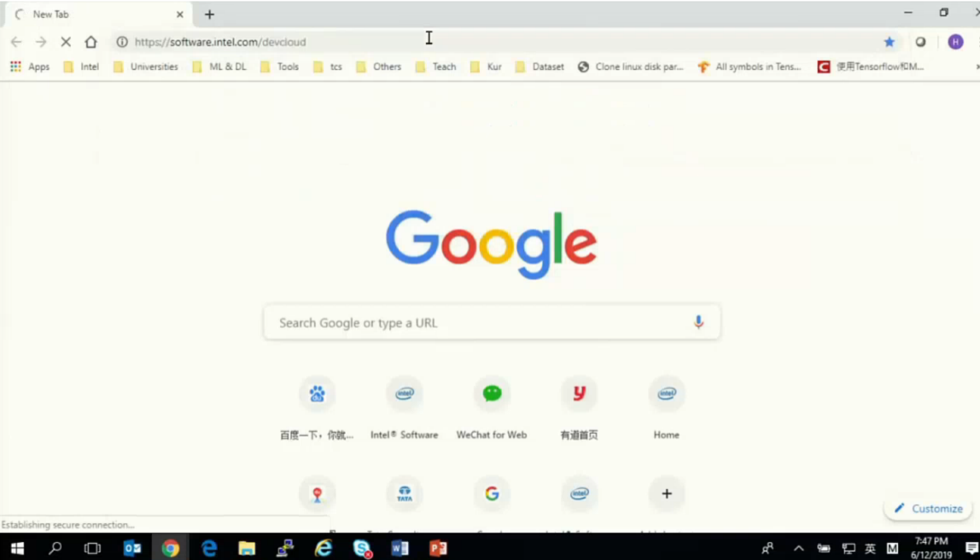Open Skype from the taskbar
The width and height of the screenshot is (980, 560).
(362, 549)
